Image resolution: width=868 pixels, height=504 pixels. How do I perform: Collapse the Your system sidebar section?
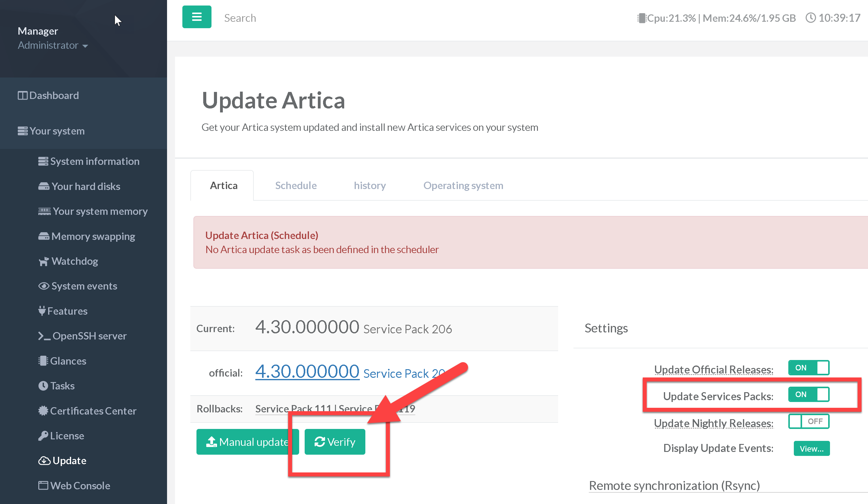[x=57, y=131]
